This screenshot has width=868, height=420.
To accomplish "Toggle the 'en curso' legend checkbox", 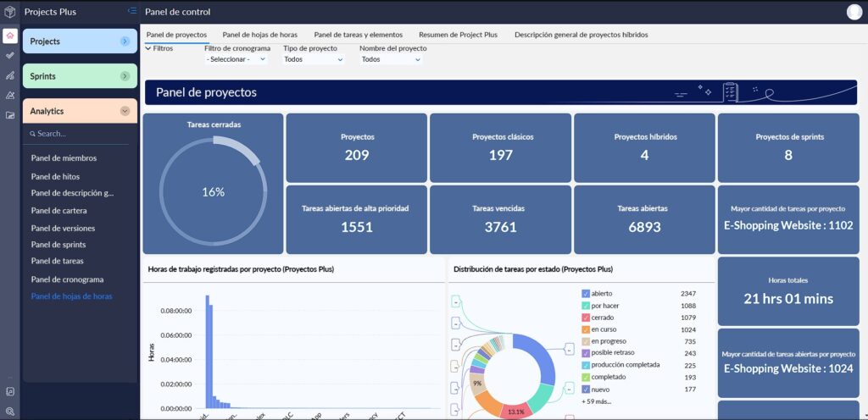I will [586, 329].
